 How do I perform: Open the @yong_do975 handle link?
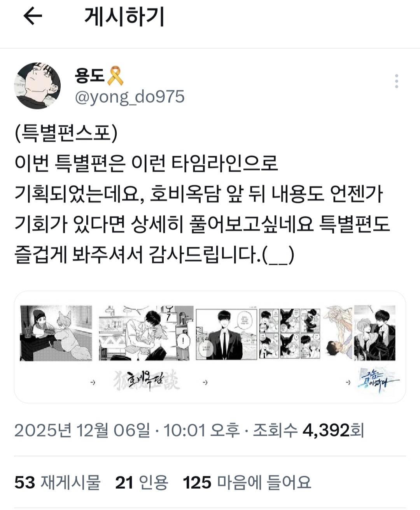click(x=129, y=97)
